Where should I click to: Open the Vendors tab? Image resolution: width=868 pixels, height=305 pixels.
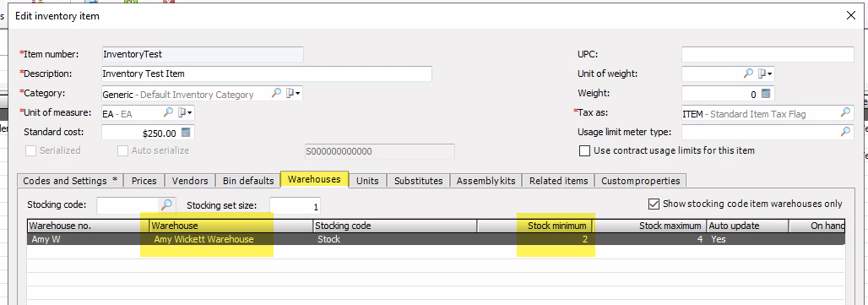click(x=190, y=181)
